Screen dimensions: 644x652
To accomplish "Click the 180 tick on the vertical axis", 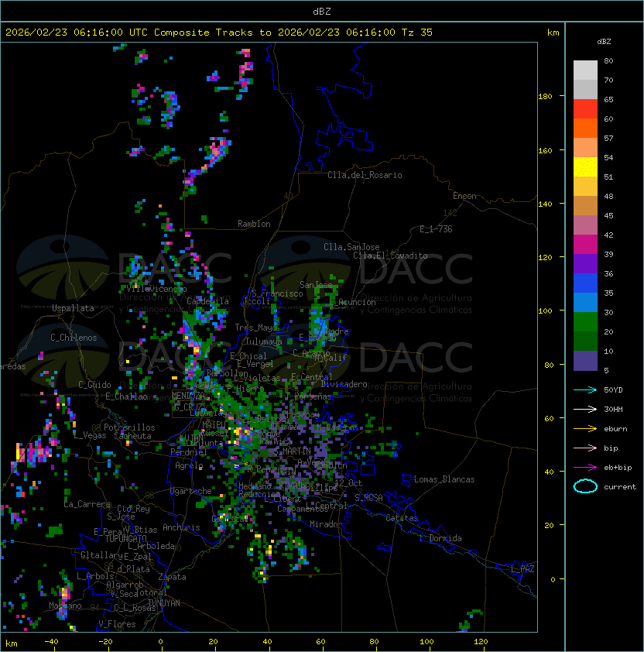I will coord(545,97).
